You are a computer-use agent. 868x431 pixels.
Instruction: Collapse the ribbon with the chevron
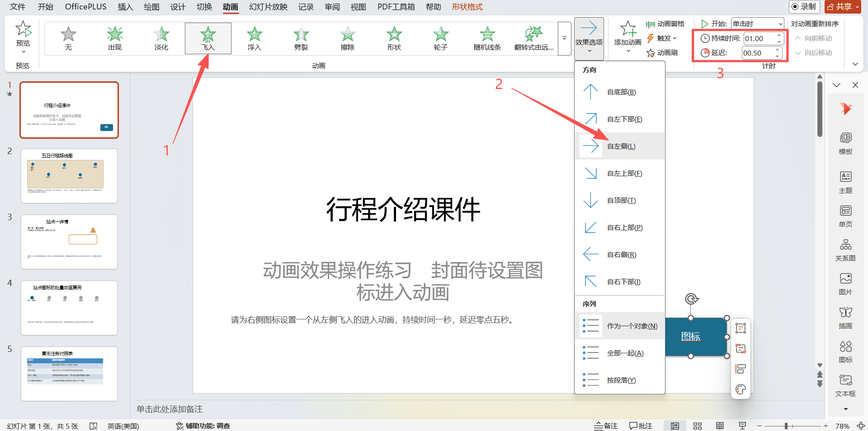pyautogui.click(x=855, y=65)
